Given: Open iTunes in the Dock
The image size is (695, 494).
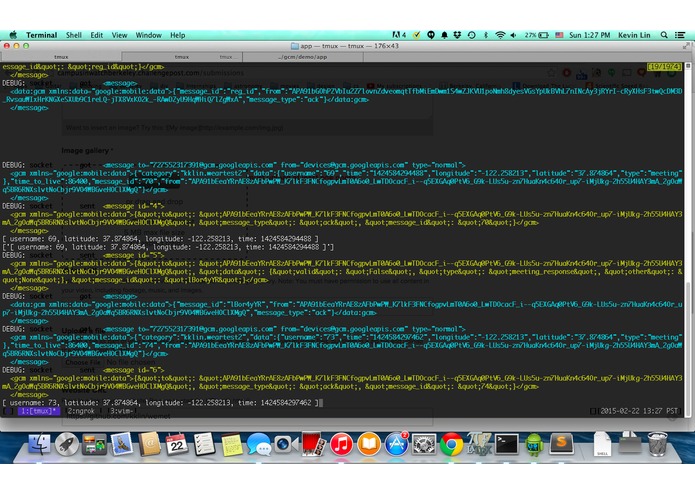Looking at the screenshot, I should 341,444.
